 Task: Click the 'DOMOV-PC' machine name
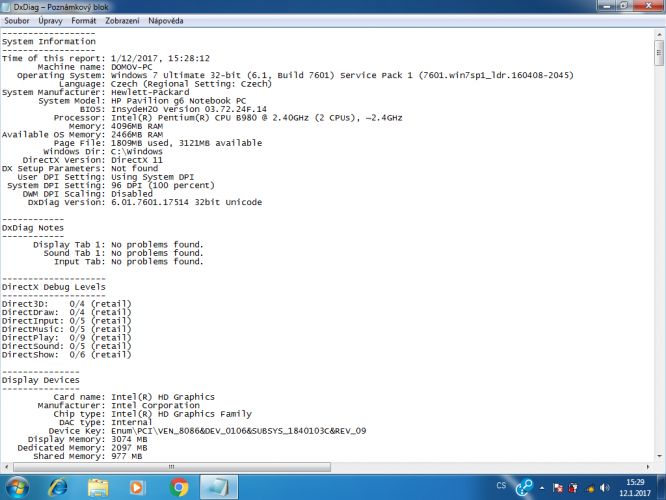[132, 67]
